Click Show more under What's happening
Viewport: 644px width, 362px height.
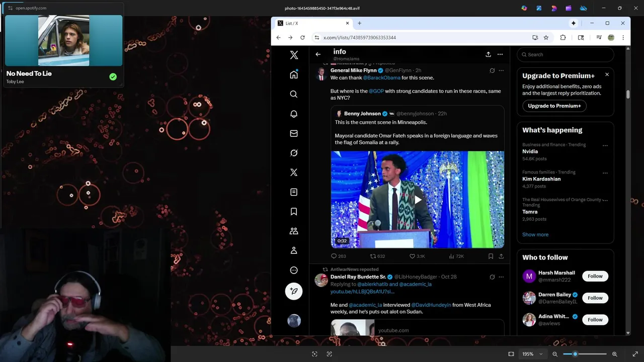535,235
